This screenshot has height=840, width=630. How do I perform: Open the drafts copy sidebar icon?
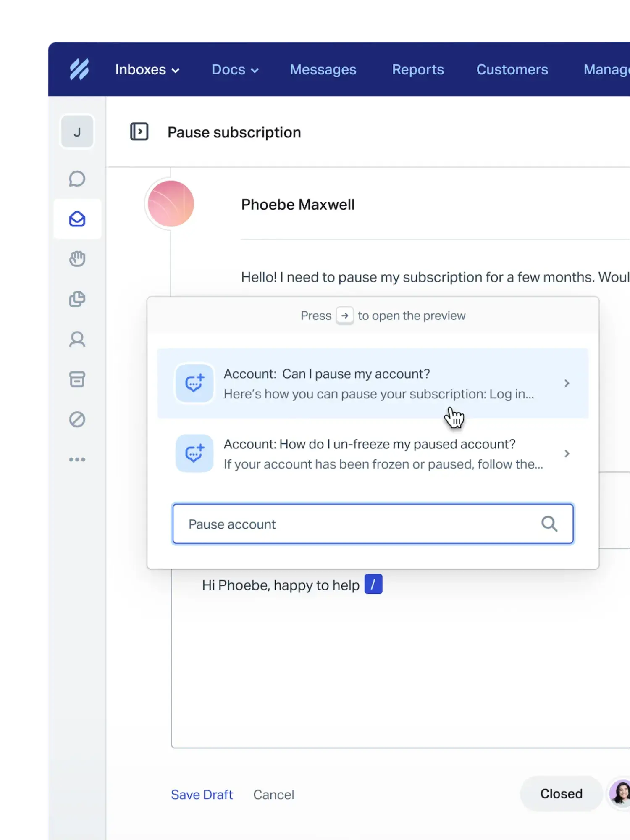(77, 299)
